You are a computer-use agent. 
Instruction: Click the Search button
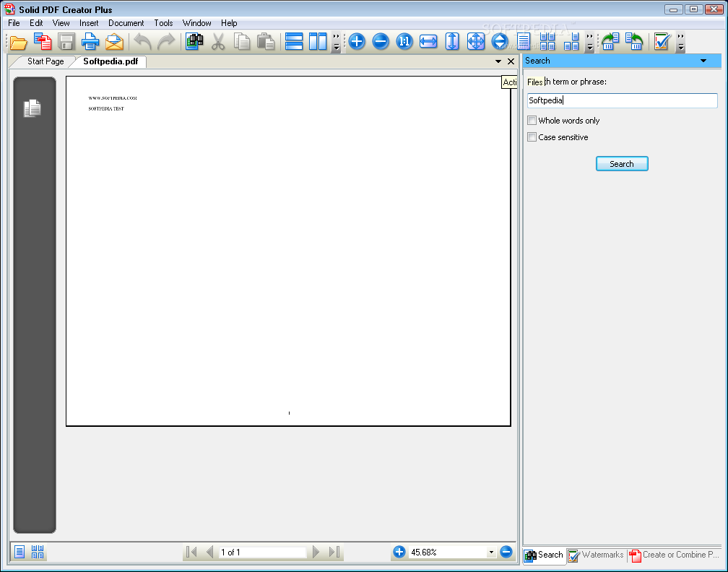click(x=622, y=163)
